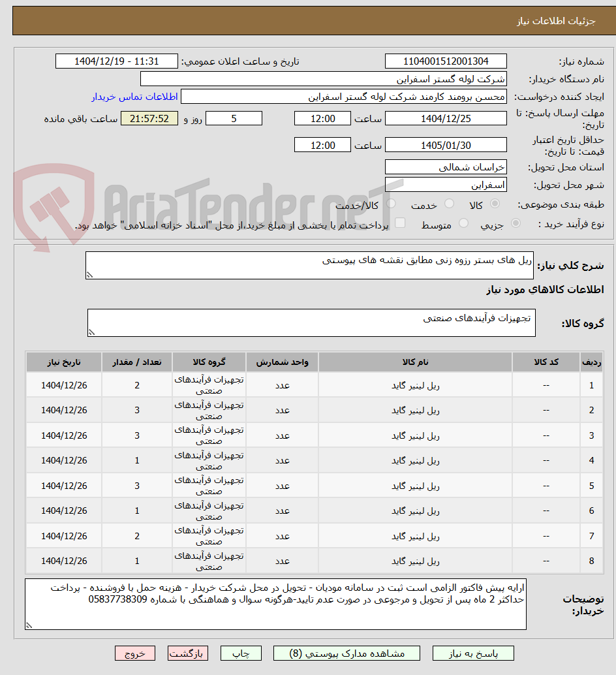616x675 pixels.
Task: Click the گروه کالا column header
Action: (209, 362)
